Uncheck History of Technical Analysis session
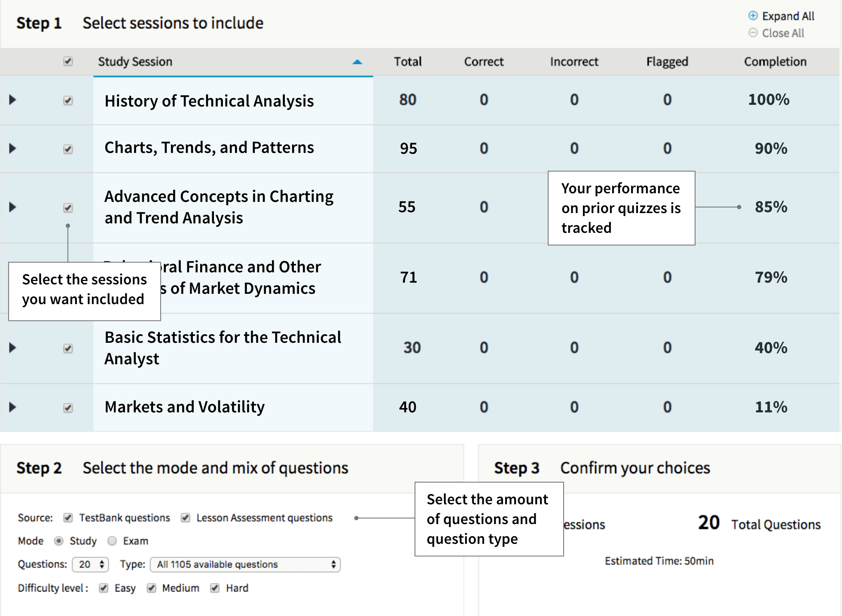The image size is (842, 616). pos(68,101)
